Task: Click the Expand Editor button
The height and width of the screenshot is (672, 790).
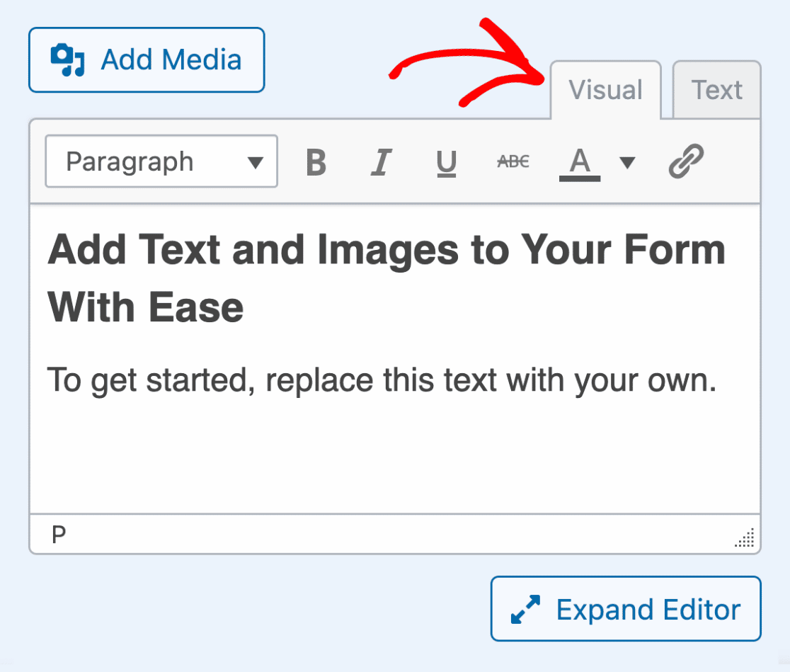Action: coord(626,609)
